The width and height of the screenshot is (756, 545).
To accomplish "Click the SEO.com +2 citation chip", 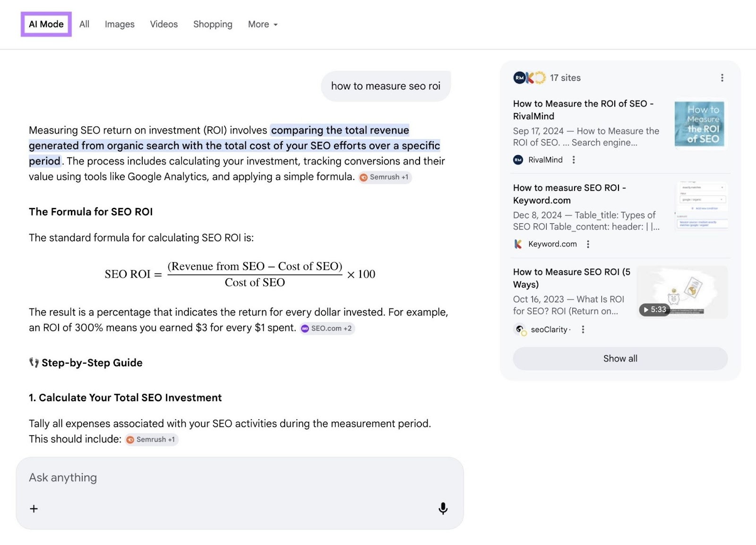I will click(327, 328).
